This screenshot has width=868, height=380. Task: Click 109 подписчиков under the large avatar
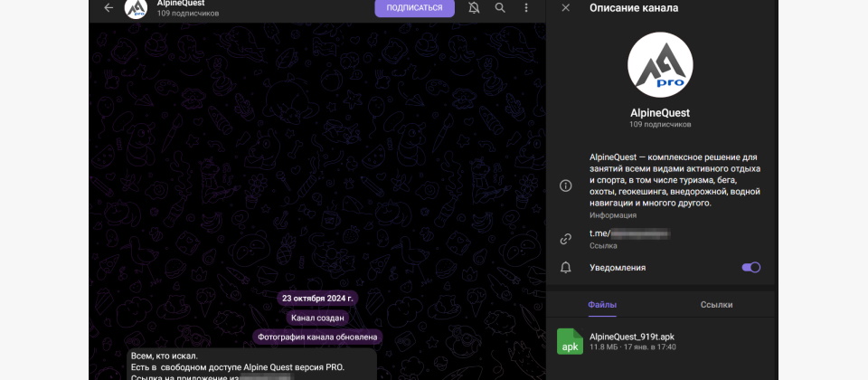(x=660, y=125)
